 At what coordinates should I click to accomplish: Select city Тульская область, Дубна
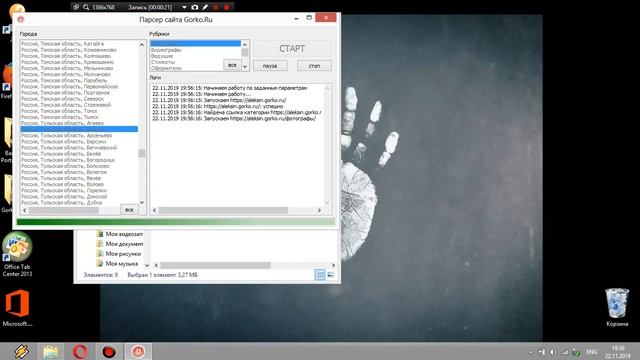point(62,202)
